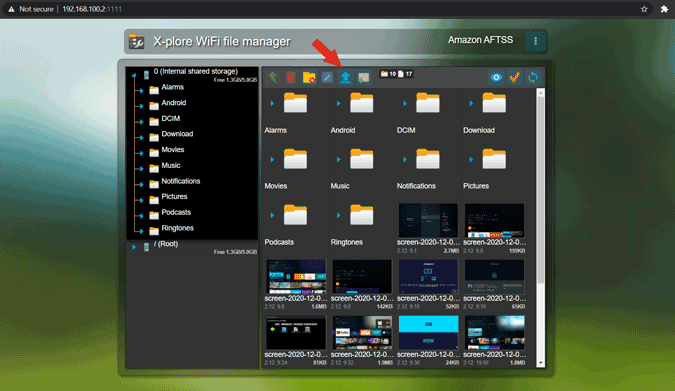The height and width of the screenshot is (391, 675).
Task: Open the 199KB screenshot thumbnail
Action: (495, 220)
